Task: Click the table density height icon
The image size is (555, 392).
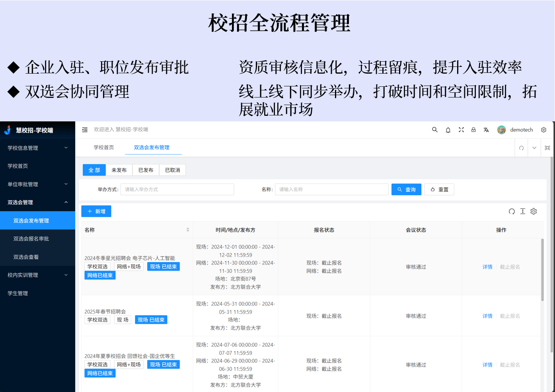Action: (x=522, y=211)
